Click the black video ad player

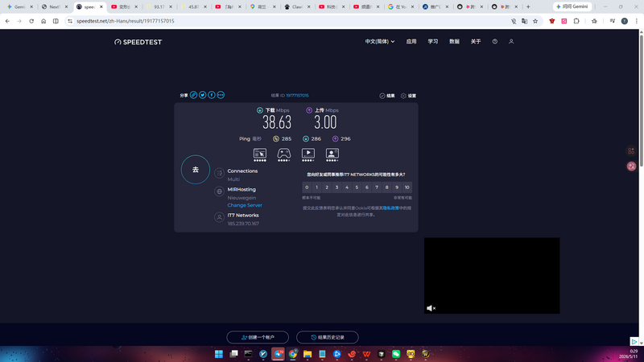(x=492, y=275)
